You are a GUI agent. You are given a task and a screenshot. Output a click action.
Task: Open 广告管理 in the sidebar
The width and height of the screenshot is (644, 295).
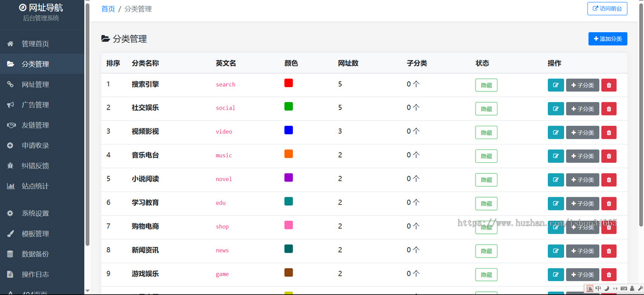click(x=42, y=105)
